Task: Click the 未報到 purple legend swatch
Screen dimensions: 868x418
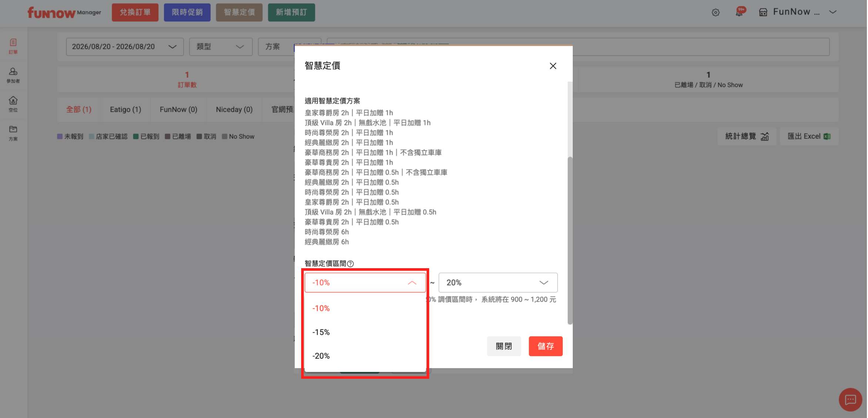Action: click(x=60, y=136)
